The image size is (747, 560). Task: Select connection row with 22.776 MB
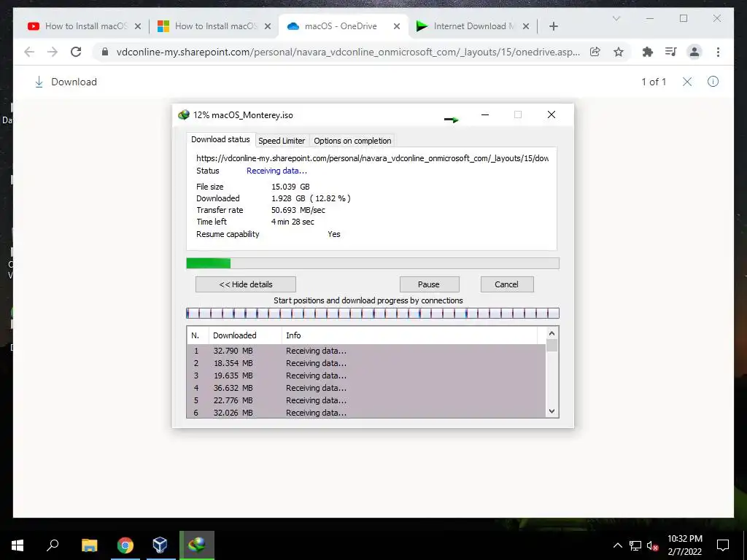pyautogui.click(x=366, y=400)
